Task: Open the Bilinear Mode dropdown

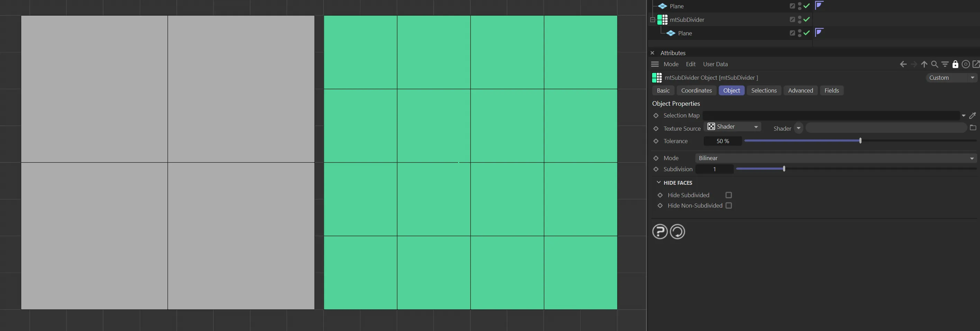Action: pos(835,158)
